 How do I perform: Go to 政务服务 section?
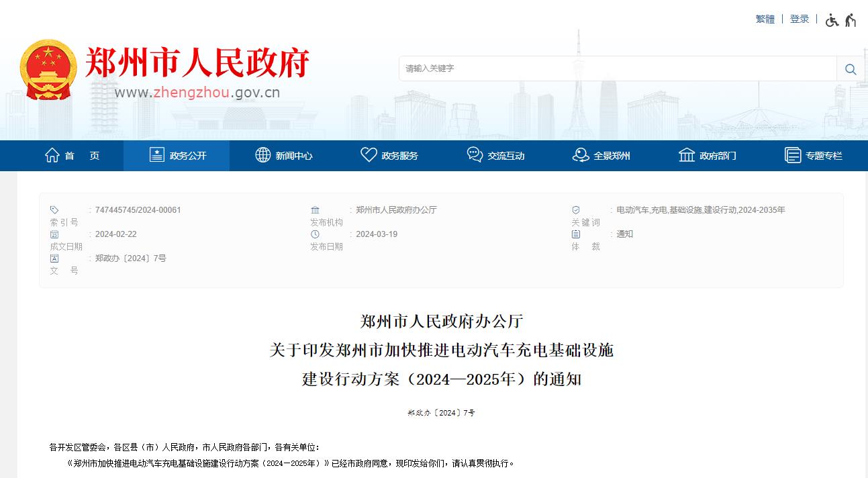[399, 156]
